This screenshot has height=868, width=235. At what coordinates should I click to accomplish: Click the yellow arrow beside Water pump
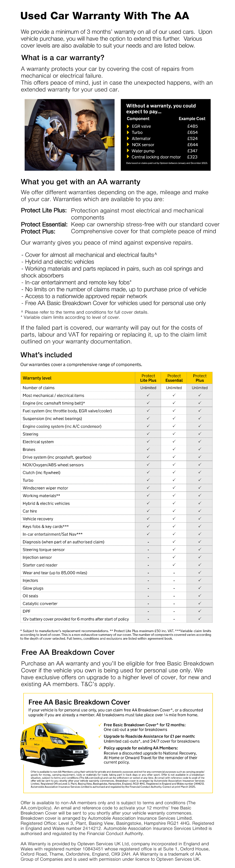[128, 151]
